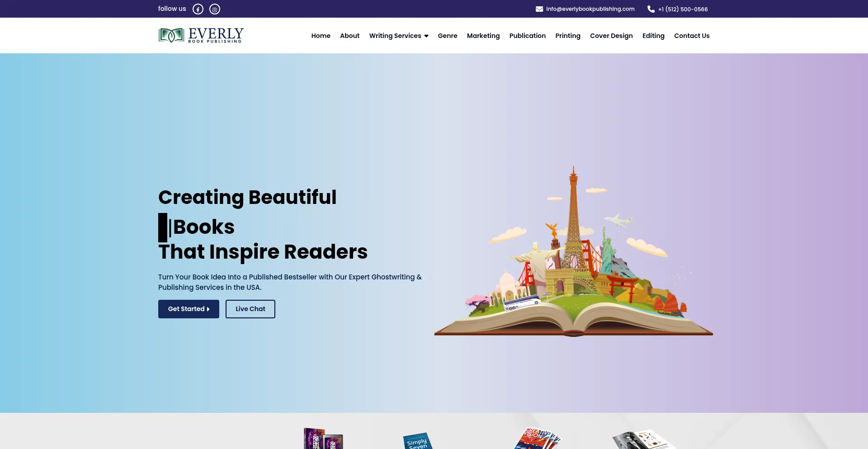Screen dimensions: 868x449
Task: Click the 'That Inspire Readers' heading
Action: click(263, 251)
